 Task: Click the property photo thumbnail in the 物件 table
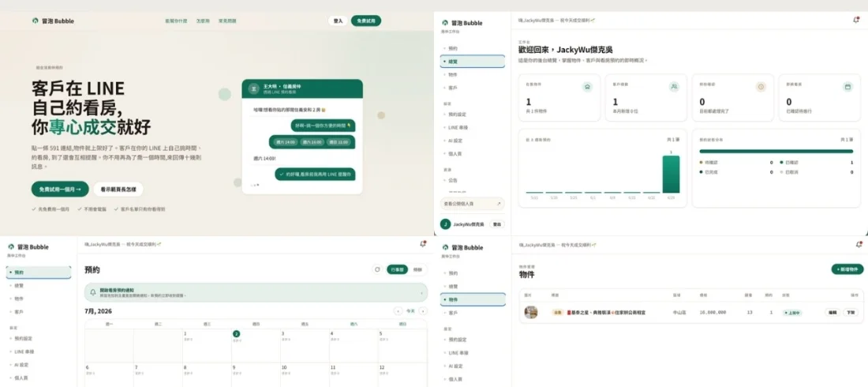tap(531, 312)
